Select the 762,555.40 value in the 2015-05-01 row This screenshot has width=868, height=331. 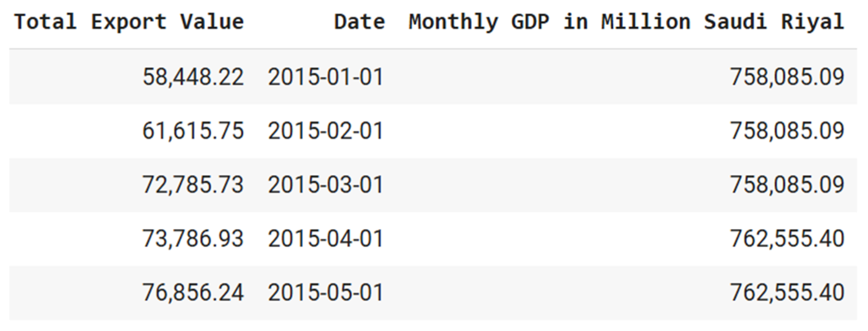[787, 292]
